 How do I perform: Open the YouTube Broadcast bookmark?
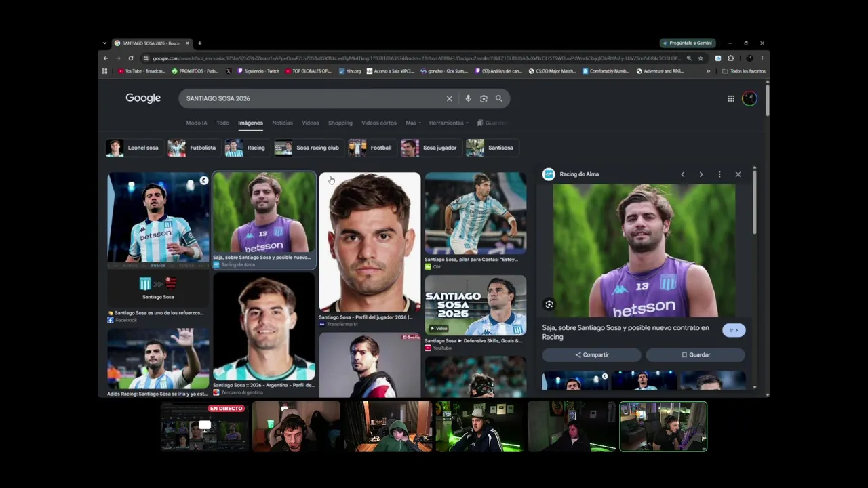pyautogui.click(x=142, y=71)
